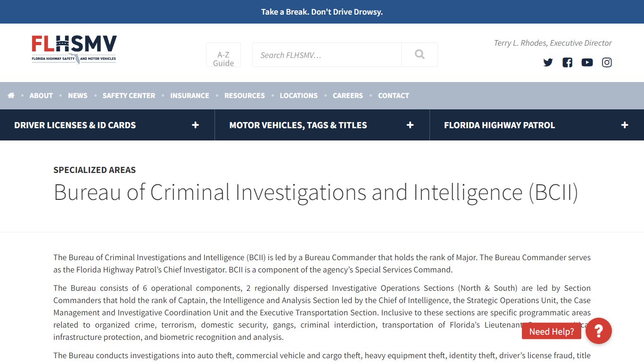Viewport: 644px width, 362px height.
Task: Click the Need Help? button
Action: [552, 331]
